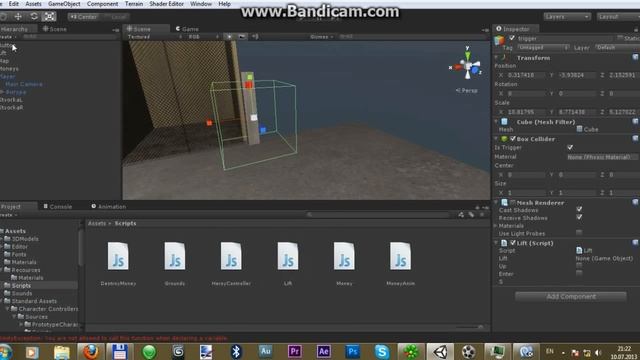
Task: Toggle the Static checkbox
Action: (620, 38)
